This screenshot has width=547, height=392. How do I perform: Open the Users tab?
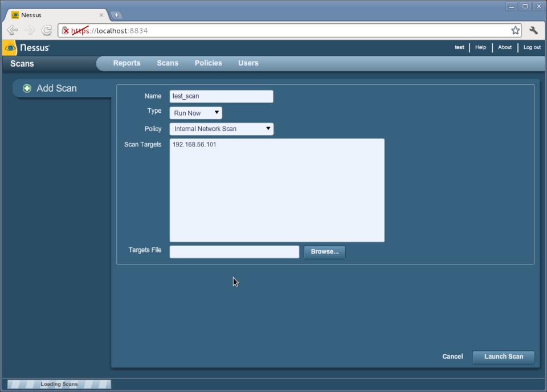coord(248,63)
